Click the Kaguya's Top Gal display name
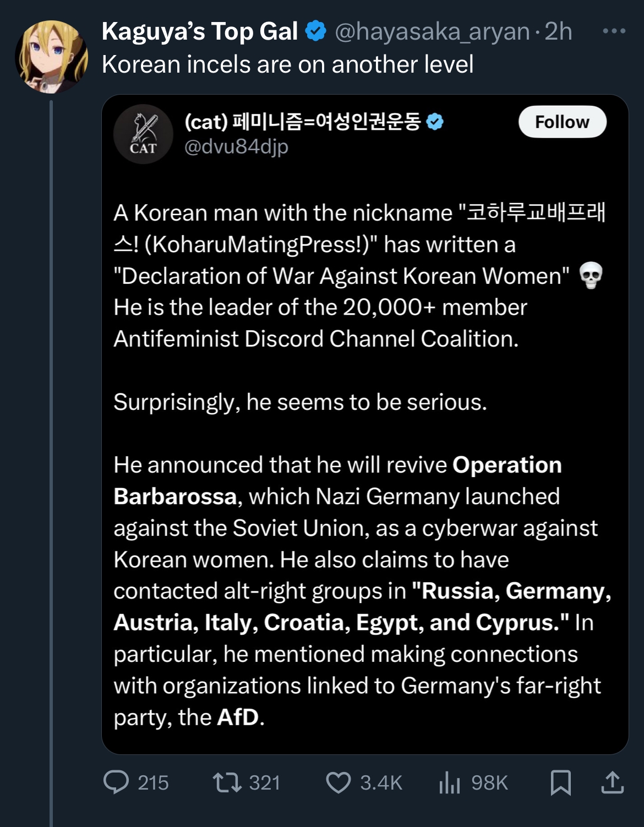The width and height of the screenshot is (644, 827). [200, 31]
